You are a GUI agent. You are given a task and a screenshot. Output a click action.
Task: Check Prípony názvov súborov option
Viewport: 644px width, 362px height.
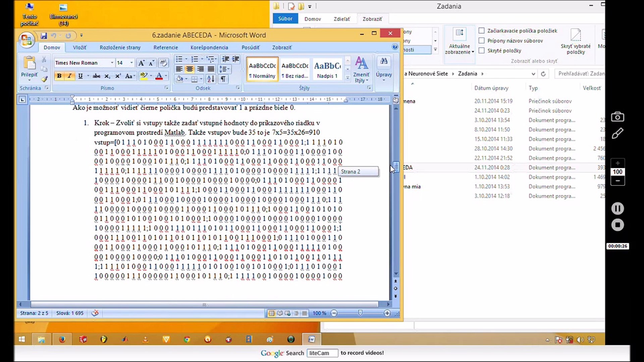click(482, 41)
